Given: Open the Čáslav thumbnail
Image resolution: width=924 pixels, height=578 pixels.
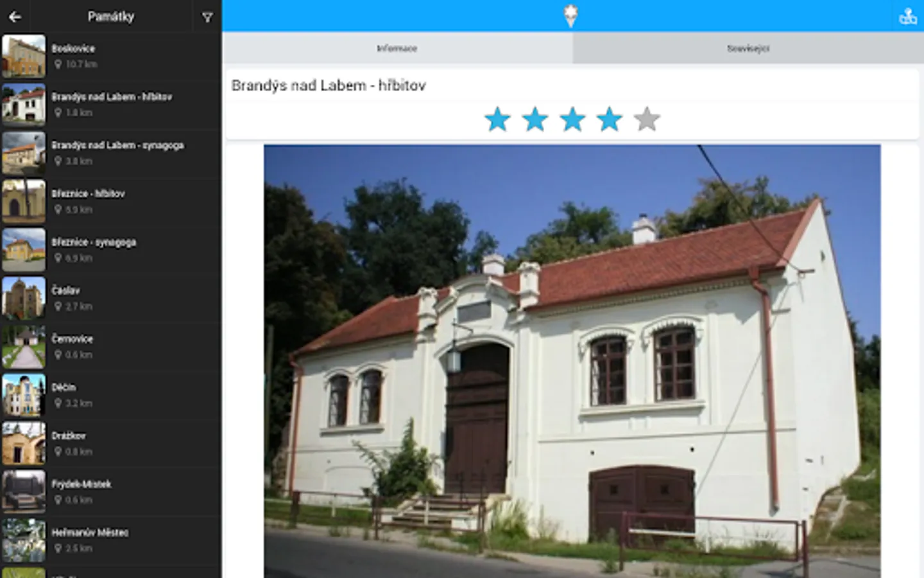Looking at the screenshot, I should [24, 298].
